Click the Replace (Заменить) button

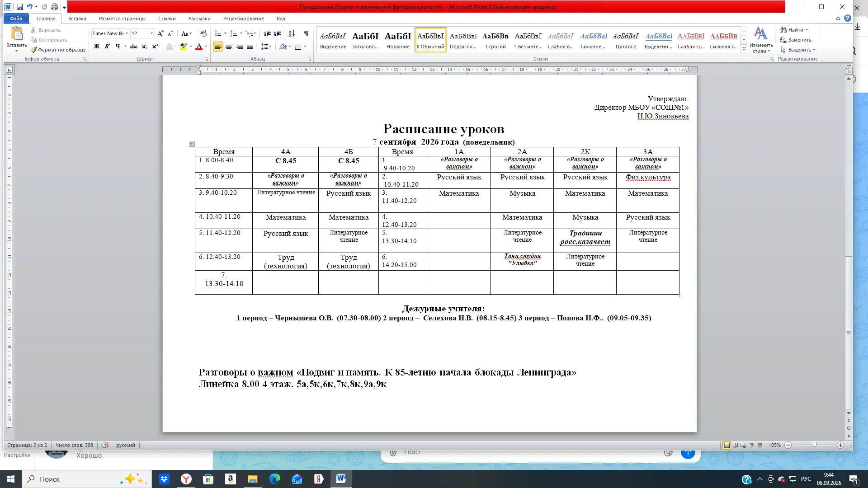pyautogui.click(x=796, y=40)
